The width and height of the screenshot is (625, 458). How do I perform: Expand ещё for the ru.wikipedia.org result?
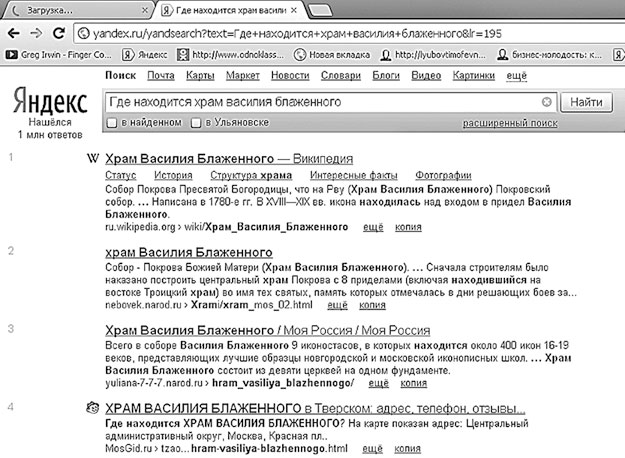point(373,227)
